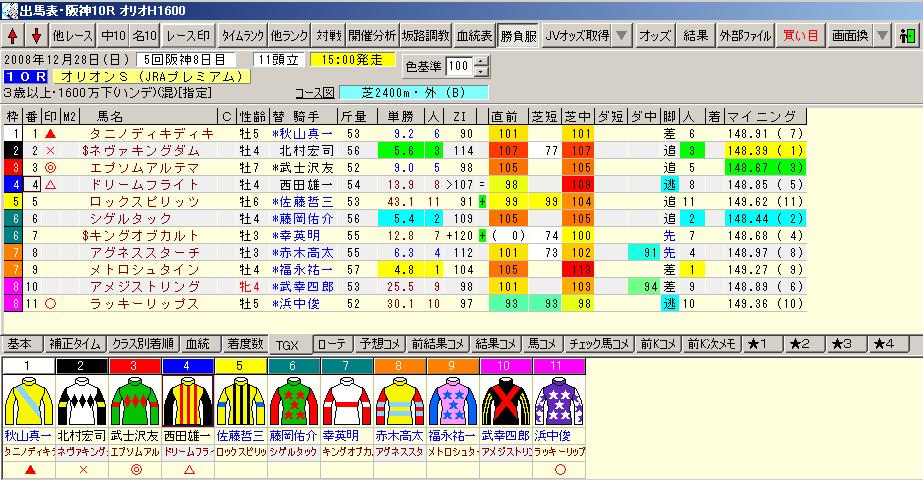The width and height of the screenshot is (923, 481).
Task: Click the red up arrow previous race icon
Action: pos(13,36)
